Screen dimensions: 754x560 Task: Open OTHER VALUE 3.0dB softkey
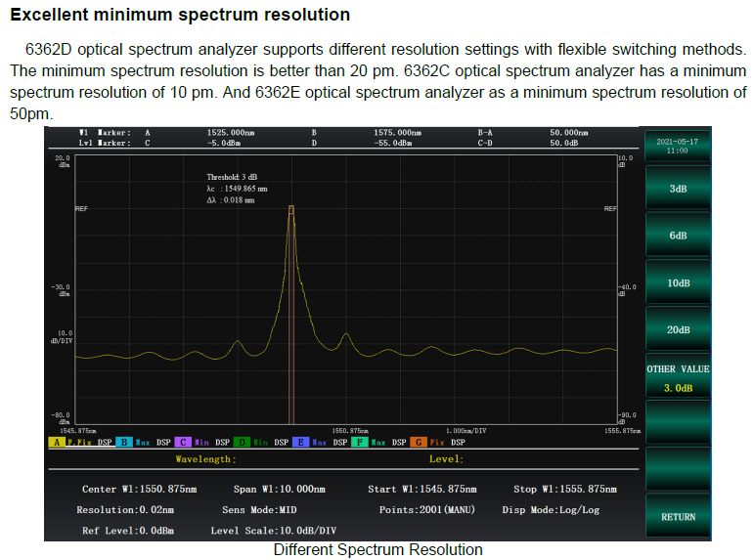(678, 377)
